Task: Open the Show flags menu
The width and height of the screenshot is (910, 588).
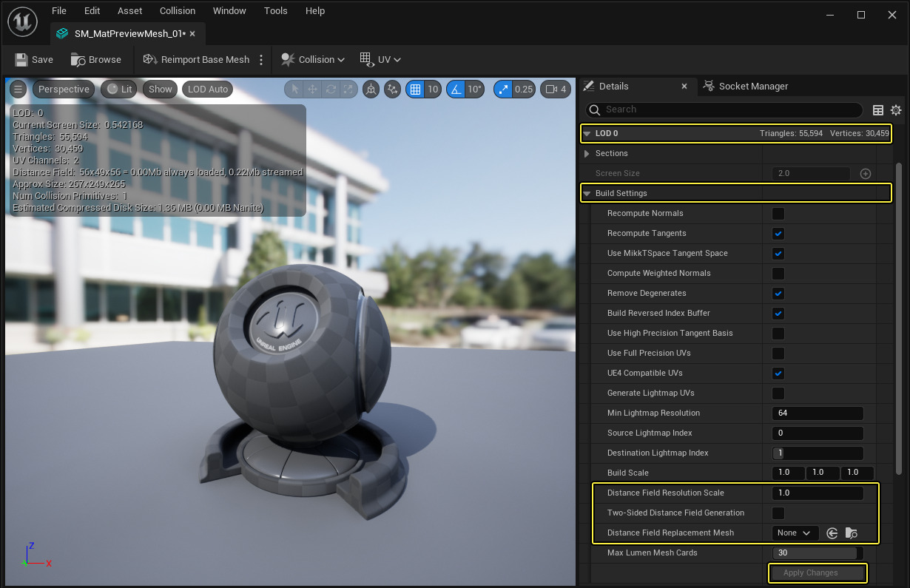Action: pos(160,89)
